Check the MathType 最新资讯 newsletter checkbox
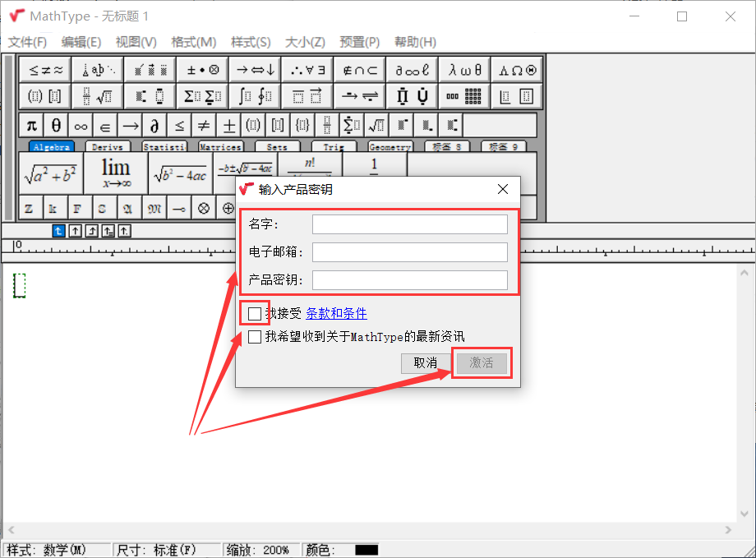 [255, 337]
